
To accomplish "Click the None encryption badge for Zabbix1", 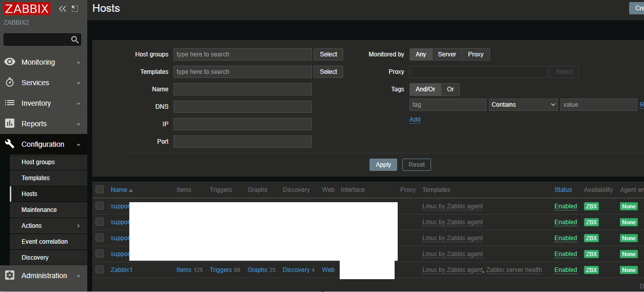I will click(x=629, y=270).
